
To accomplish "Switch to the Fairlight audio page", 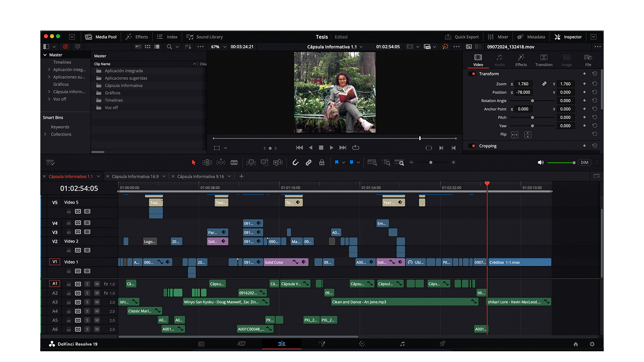I will [402, 344].
